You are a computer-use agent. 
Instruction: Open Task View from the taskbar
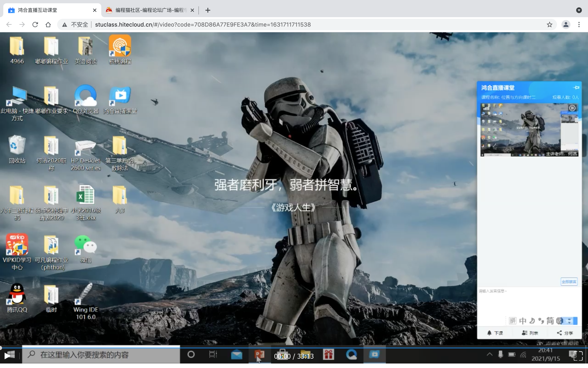[213, 354]
